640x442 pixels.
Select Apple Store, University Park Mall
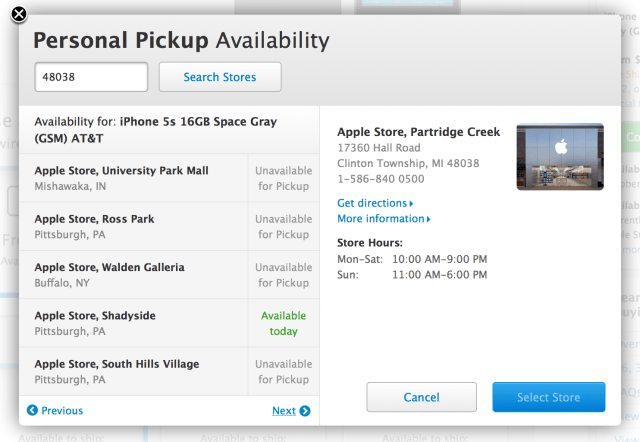169,178
